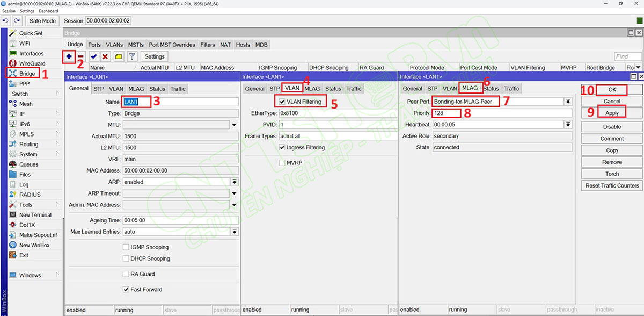The image size is (644, 316).
Task: Toggle the VLAN Filtering checkbox
Action: [x=282, y=102]
